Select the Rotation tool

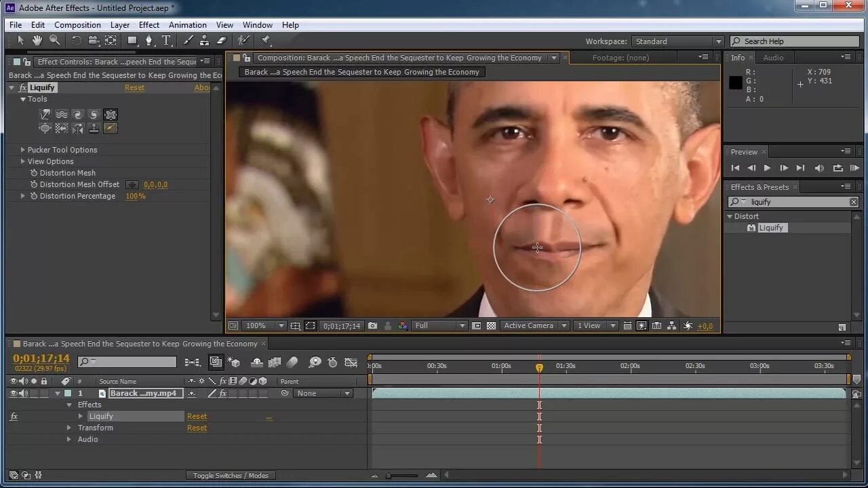(77, 41)
